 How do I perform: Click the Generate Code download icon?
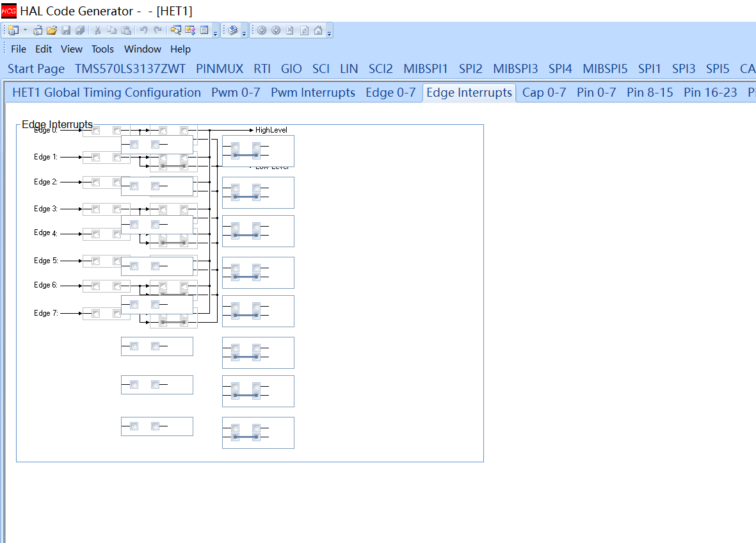click(x=233, y=30)
